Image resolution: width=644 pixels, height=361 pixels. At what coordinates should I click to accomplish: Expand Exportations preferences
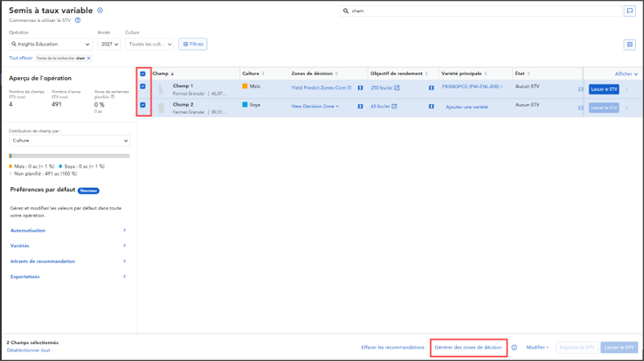[x=68, y=276]
